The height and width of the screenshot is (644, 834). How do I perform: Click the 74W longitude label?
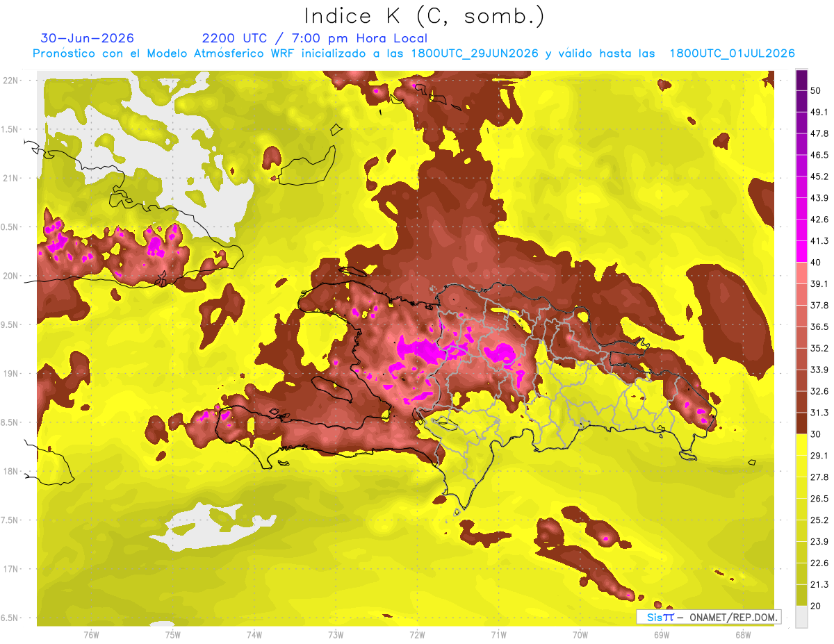254,635
